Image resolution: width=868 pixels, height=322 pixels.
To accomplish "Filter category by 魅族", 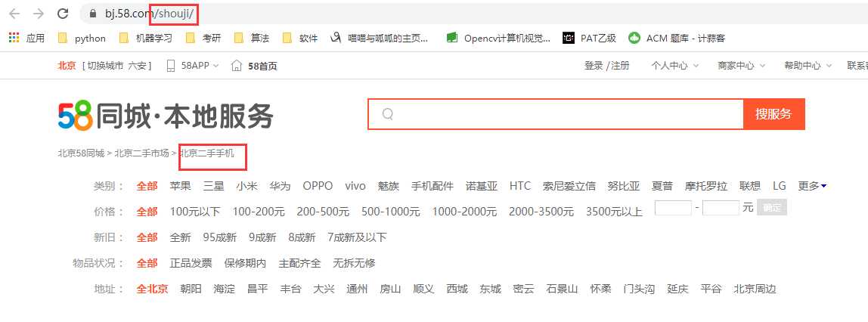I will click(x=389, y=186).
